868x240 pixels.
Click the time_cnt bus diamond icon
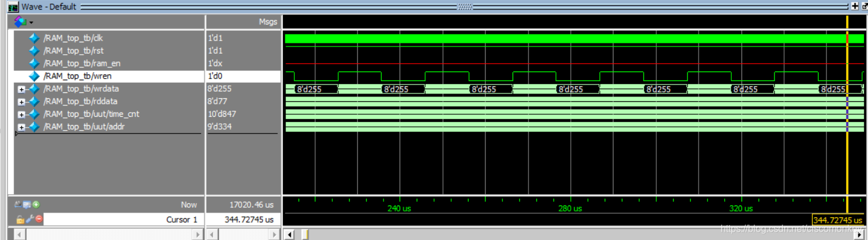click(34, 114)
